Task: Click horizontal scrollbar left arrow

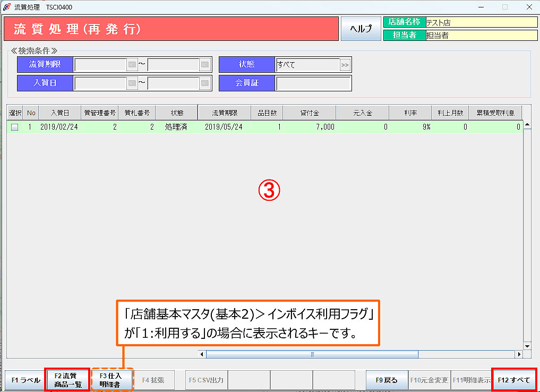Action: coord(202,354)
